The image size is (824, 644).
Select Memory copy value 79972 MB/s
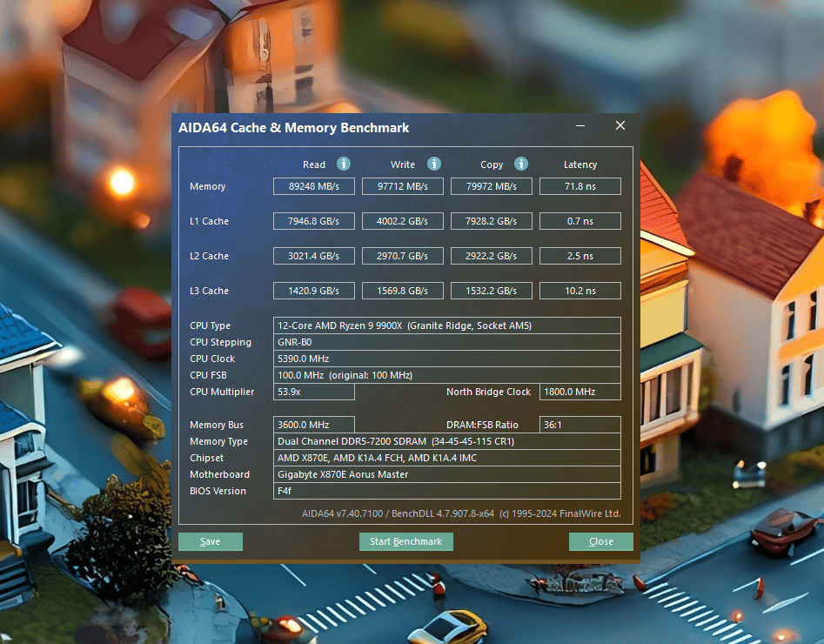coord(492,186)
